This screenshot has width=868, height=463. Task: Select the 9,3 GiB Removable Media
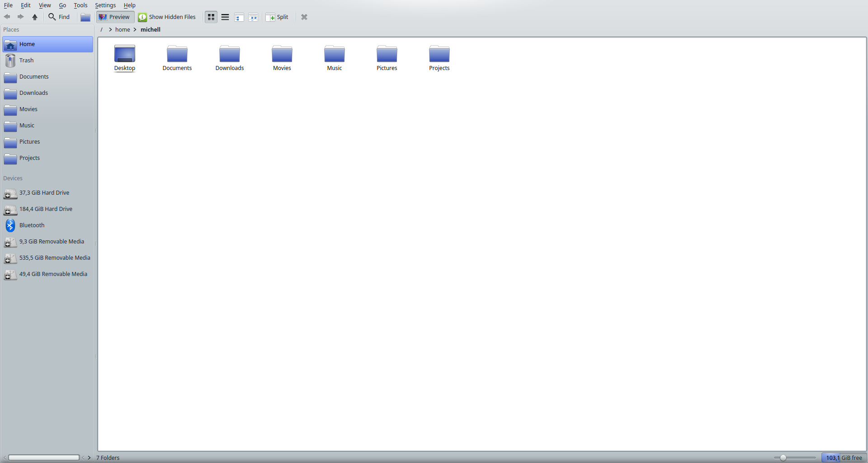(x=47, y=242)
